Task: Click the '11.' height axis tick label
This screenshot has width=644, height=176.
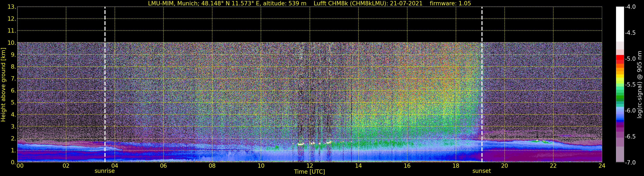Action: (x=12, y=31)
